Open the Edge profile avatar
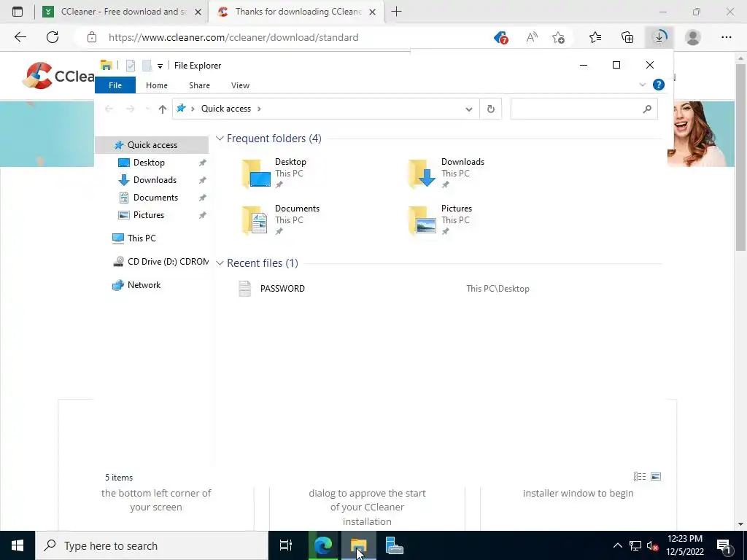This screenshot has width=747, height=560. [693, 37]
